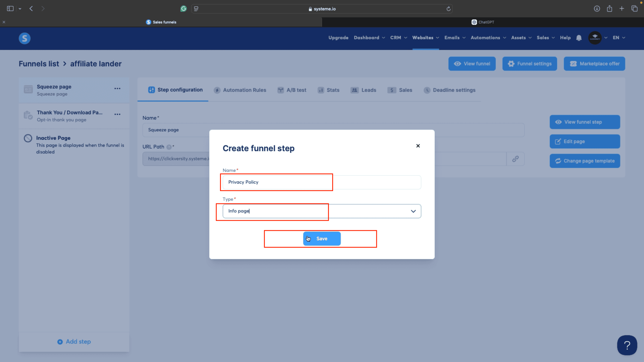
Task: Click the reader/page settings icon in address bar
Action: tap(196, 9)
